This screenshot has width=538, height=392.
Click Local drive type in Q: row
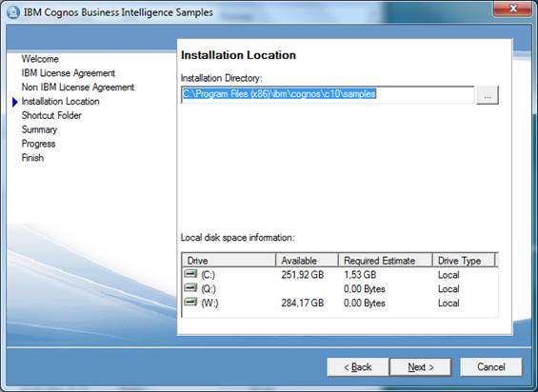pyautogui.click(x=448, y=289)
